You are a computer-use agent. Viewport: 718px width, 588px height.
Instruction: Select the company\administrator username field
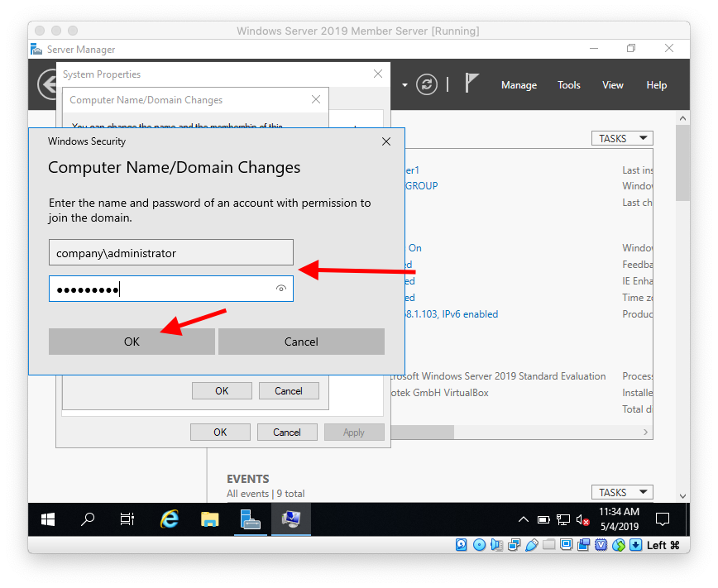[x=170, y=252]
